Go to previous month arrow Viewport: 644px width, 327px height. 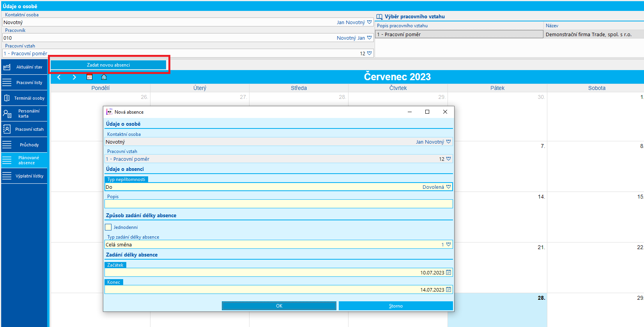coord(59,77)
